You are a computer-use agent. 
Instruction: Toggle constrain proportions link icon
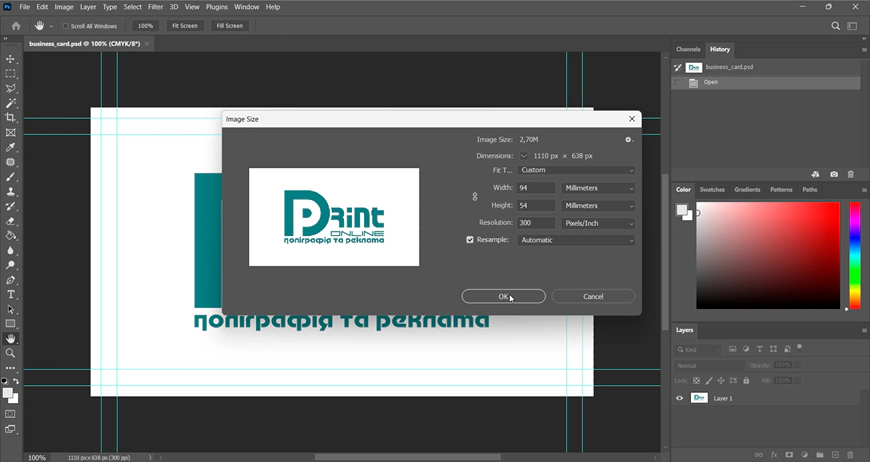click(475, 196)
